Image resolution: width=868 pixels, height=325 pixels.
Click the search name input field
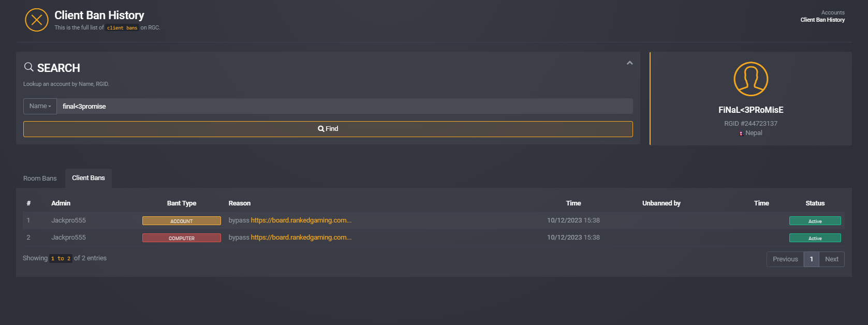345,106
